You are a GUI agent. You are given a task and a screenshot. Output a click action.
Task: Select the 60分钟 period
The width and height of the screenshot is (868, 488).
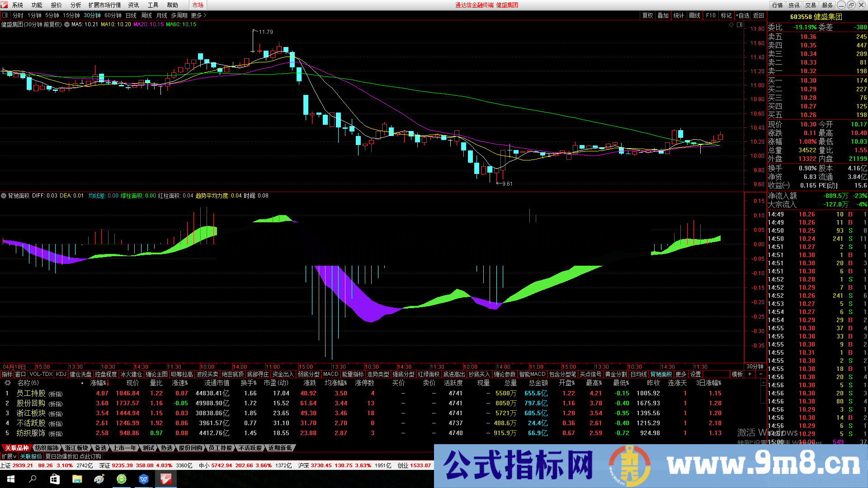click(113, 15)
